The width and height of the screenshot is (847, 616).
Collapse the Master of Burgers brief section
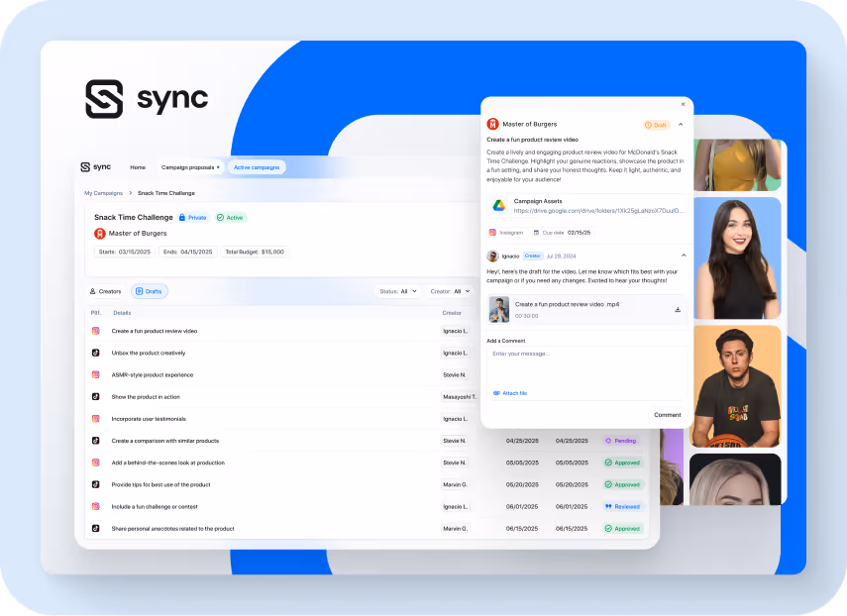pyautogui.click(x=681, y=124)
